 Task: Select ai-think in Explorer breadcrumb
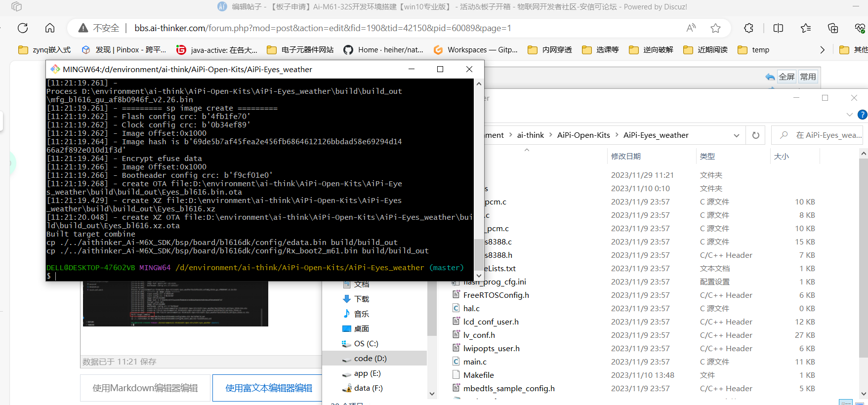(530, 135)
